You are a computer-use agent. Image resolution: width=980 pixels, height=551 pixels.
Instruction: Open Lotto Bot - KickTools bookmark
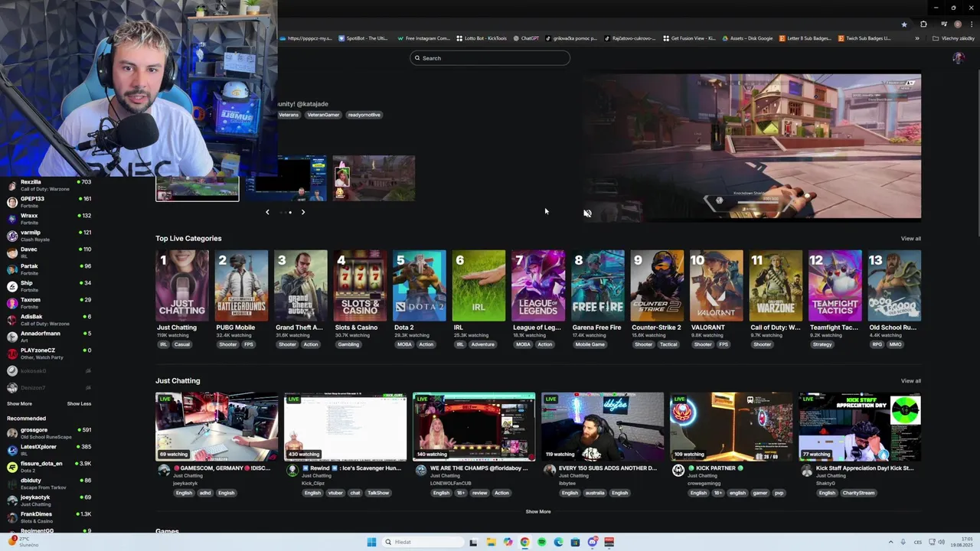click(482, 38)
